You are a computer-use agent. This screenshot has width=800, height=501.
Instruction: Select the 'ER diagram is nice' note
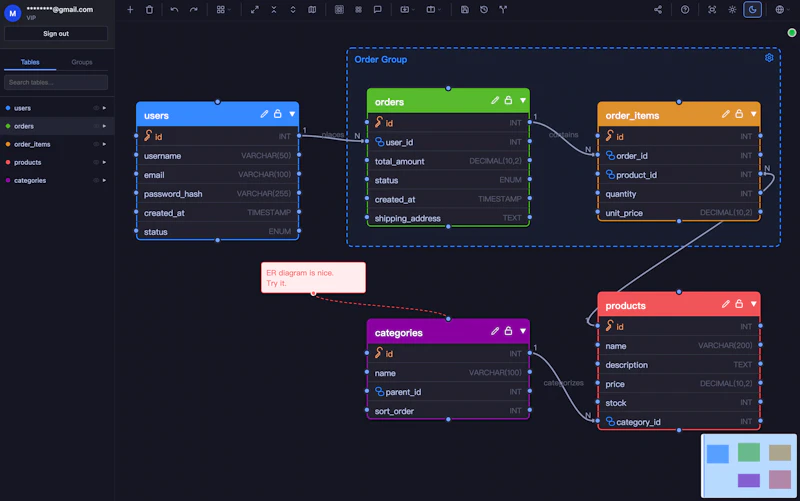(x=313, y=278)
